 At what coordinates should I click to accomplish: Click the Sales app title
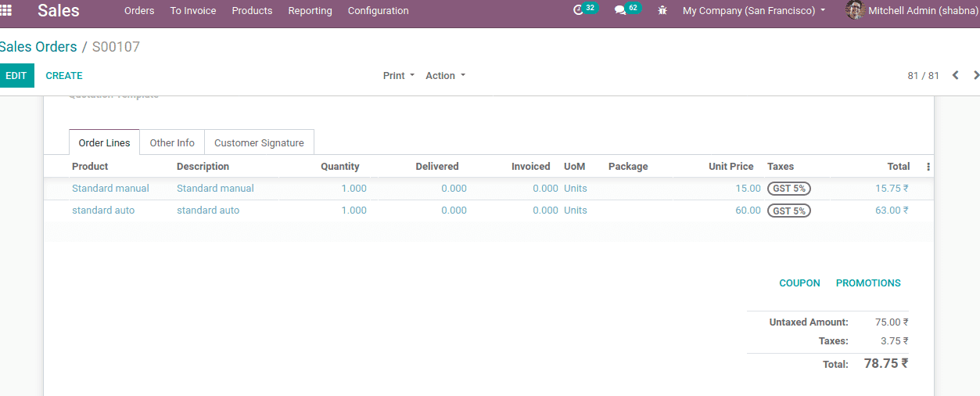[59, 10]
